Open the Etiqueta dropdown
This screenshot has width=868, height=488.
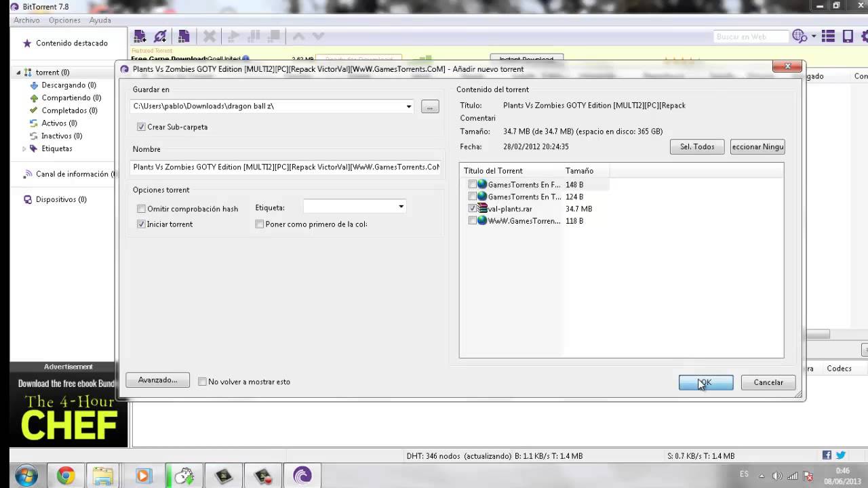[x=401, y=207]
